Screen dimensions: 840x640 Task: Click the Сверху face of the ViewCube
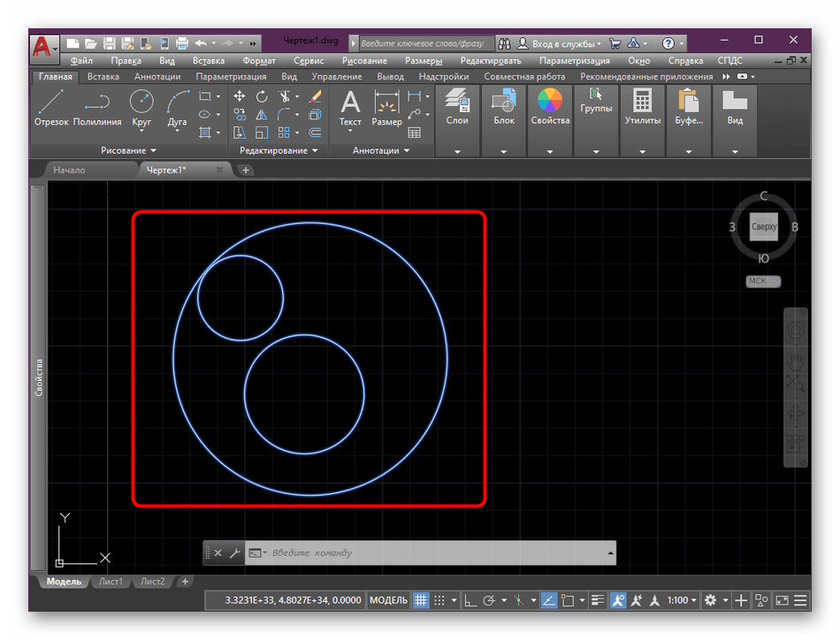[764, 226]
